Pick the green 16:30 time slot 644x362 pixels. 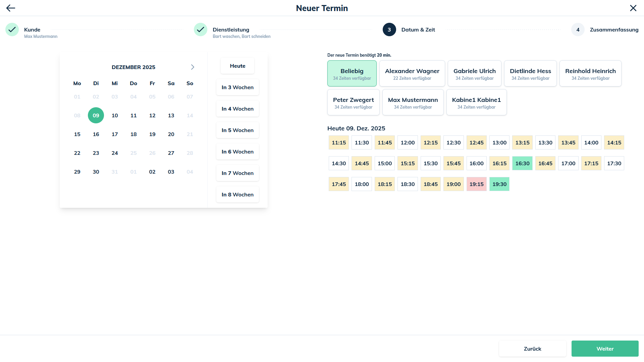coord(522,163)
